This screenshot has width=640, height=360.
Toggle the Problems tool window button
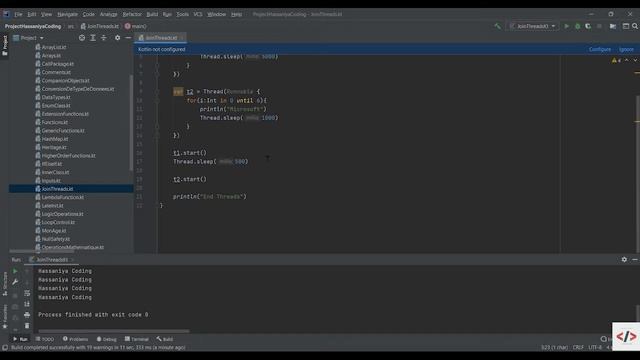pos(76,339)
